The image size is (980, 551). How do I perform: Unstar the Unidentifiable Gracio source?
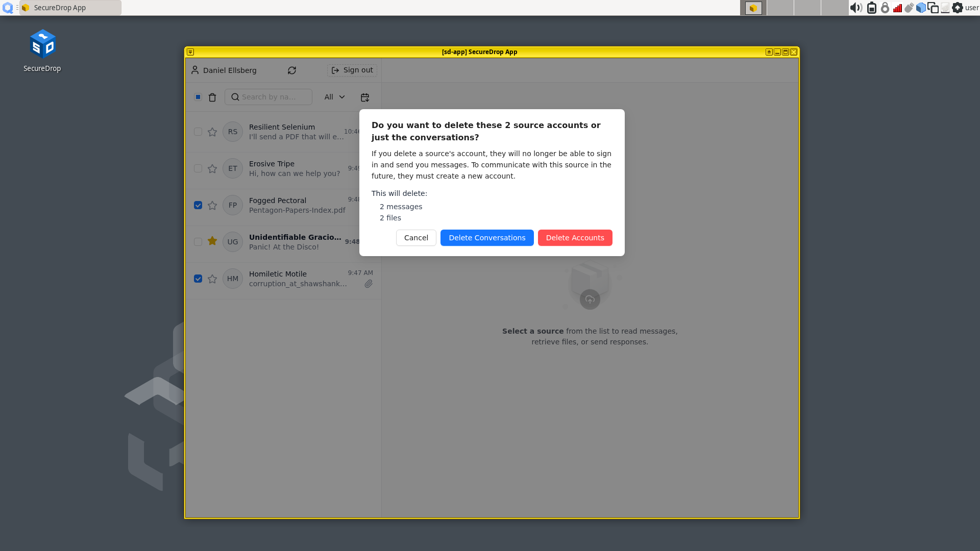point(212,241)
